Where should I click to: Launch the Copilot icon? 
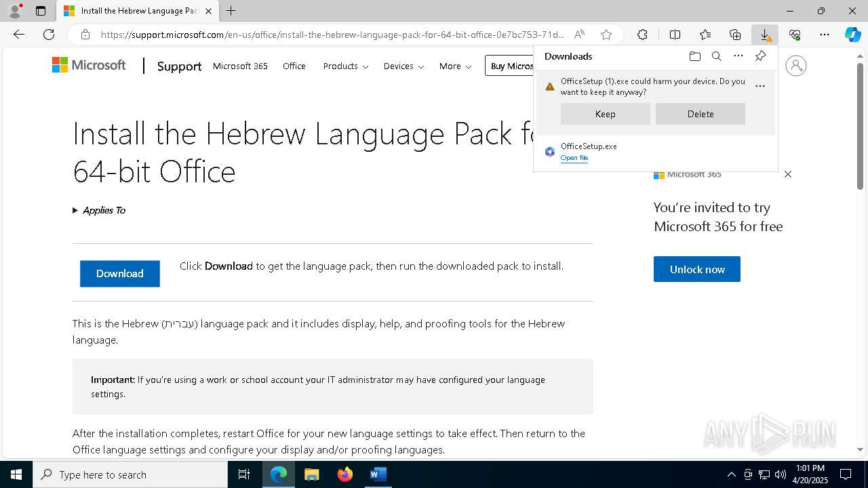(852, 35)
